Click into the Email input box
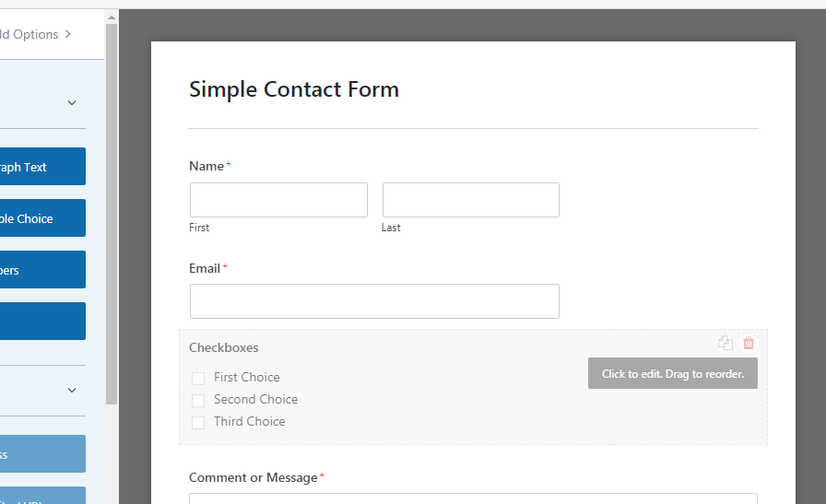Viewport: 826px width, 504px height. pos(374,301)
